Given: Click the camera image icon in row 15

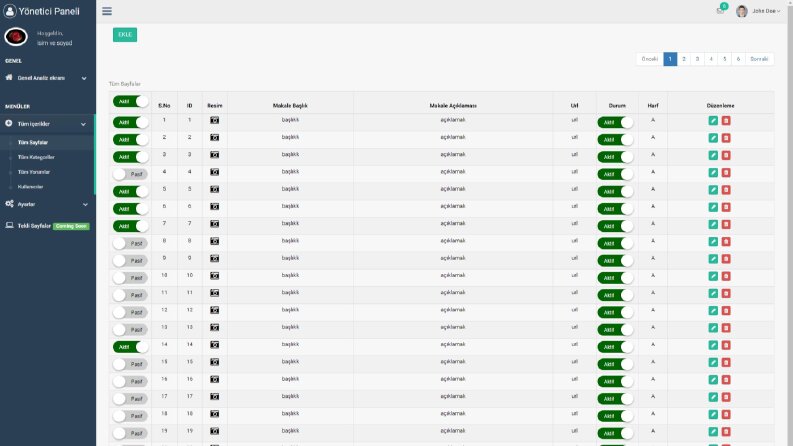Looking at the screenshot, I should [x=214, y=363].
